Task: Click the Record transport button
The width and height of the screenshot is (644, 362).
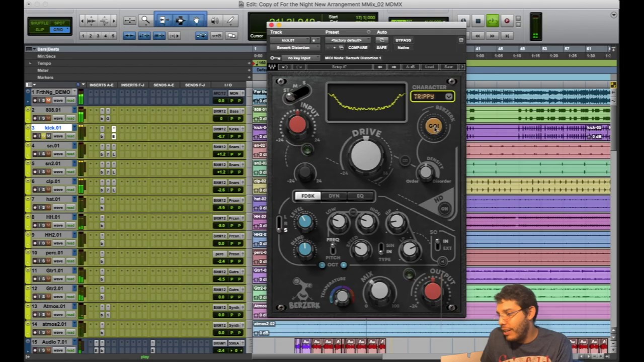Action: click(x=507, y=21)
